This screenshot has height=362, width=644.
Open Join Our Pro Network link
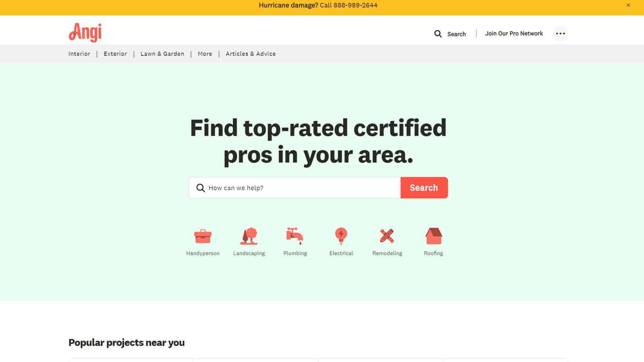click(x=514, y=34)
